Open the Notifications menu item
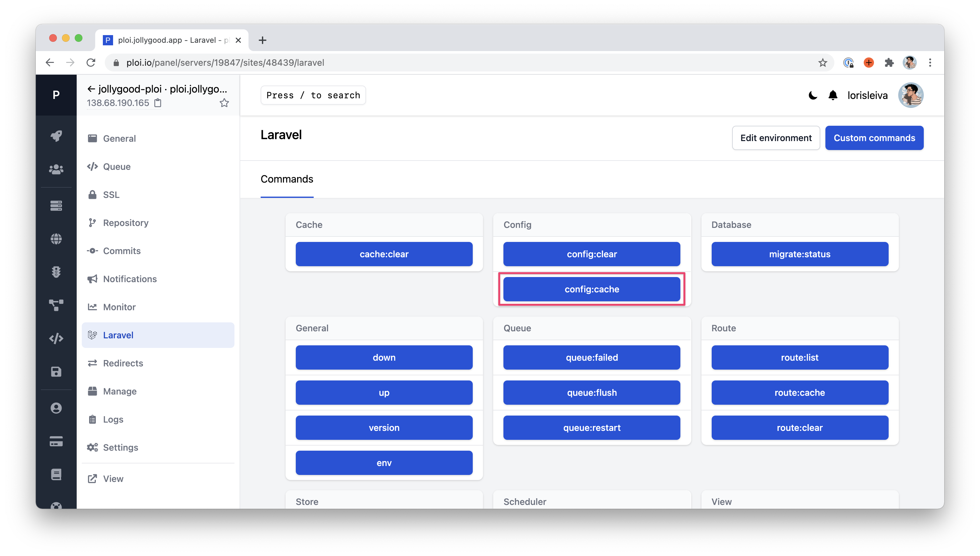Screen dimensions: 980x556 [158, 279]
